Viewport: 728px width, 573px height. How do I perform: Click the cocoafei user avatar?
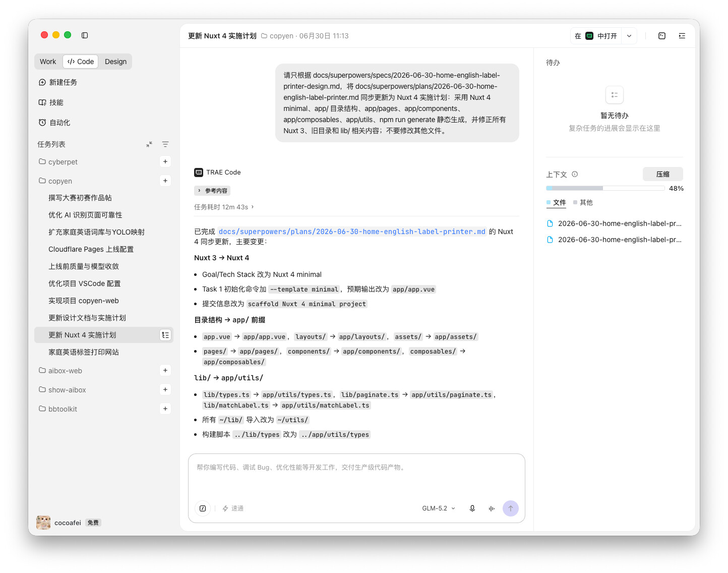click(x=43, y=523)
